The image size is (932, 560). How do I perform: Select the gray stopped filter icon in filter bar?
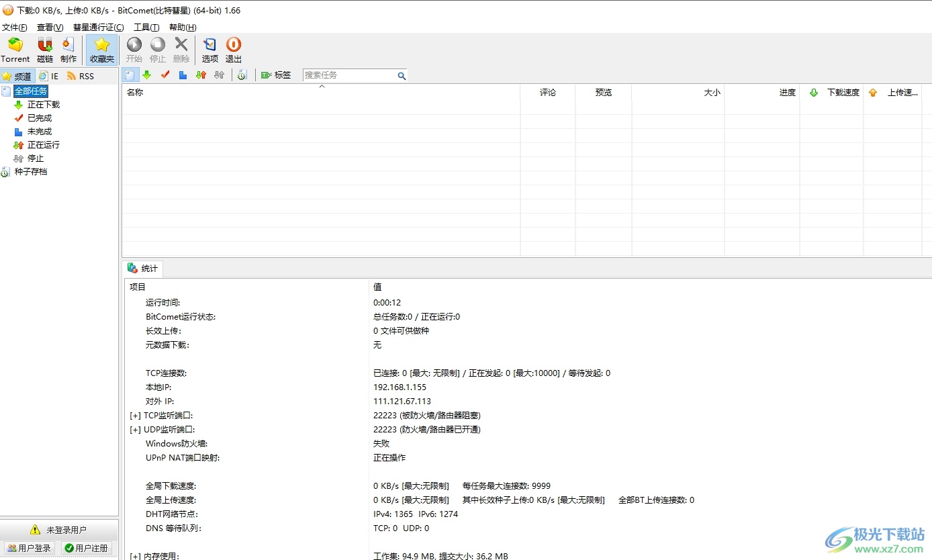pyautogui.click(x=219, y=75)
